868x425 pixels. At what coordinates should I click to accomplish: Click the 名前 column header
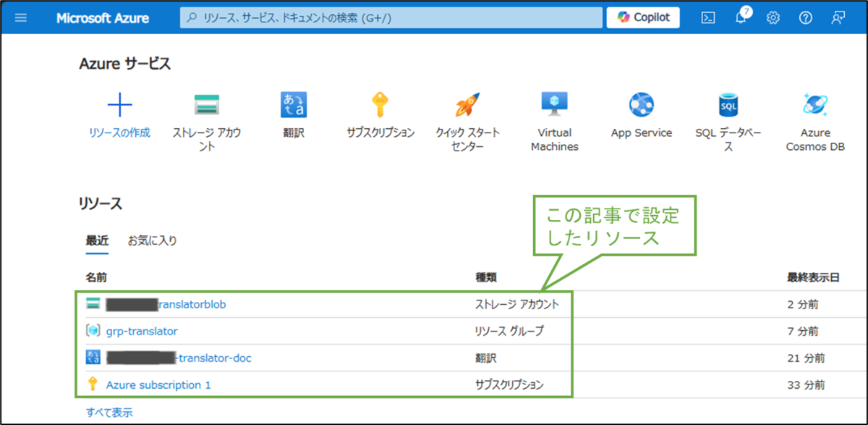[96, 277]
